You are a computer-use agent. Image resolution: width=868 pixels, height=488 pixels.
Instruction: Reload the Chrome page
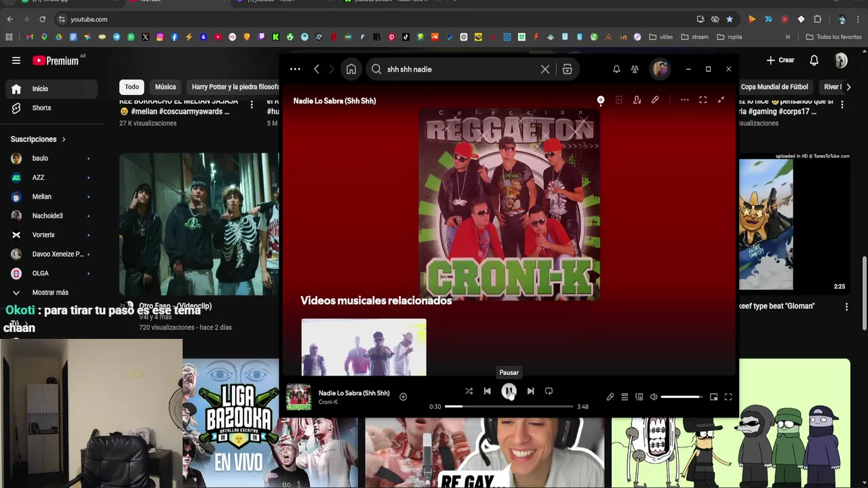click(x=42, y=19)
